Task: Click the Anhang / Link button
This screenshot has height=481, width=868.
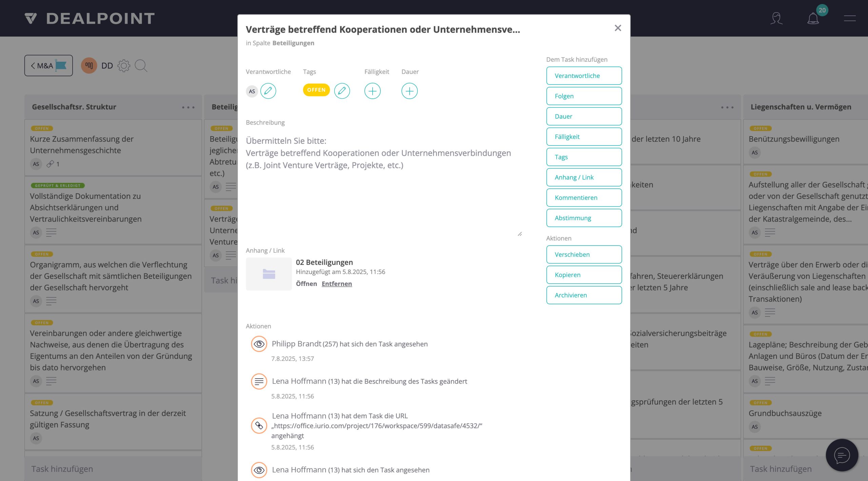Action: [584, 177]
